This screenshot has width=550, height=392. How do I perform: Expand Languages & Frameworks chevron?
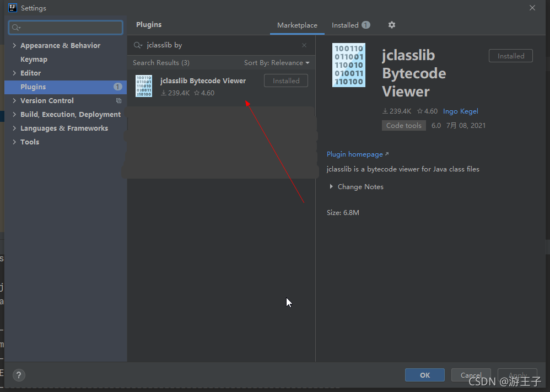[14, 128]
